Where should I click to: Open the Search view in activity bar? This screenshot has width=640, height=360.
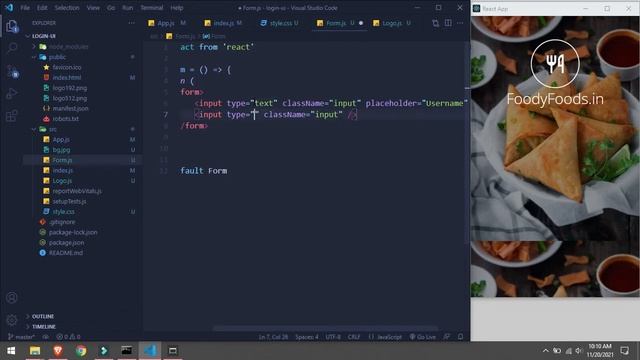click(x=12, y=48)
